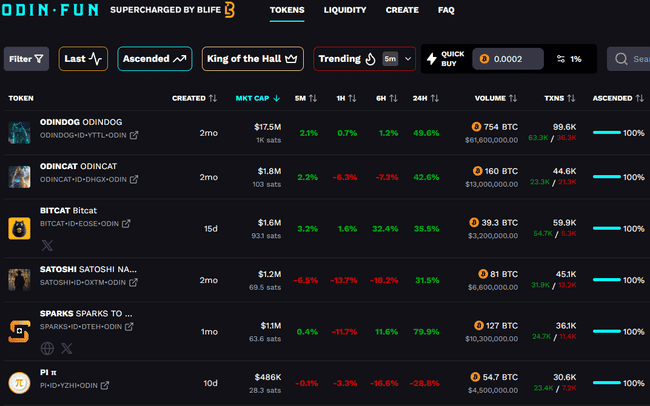Toggle the Ascended filter
The height and width of the screenshot is (406, 650).
155,59
